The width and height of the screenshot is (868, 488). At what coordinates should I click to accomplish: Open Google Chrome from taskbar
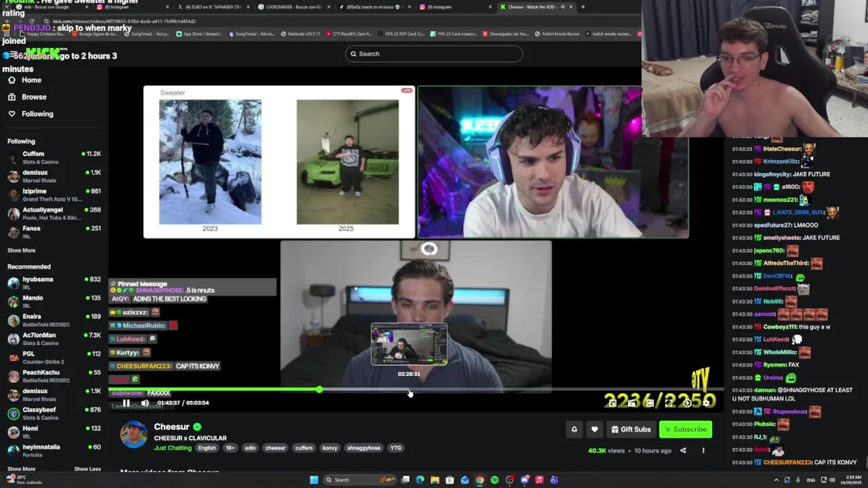pos(479,480)
